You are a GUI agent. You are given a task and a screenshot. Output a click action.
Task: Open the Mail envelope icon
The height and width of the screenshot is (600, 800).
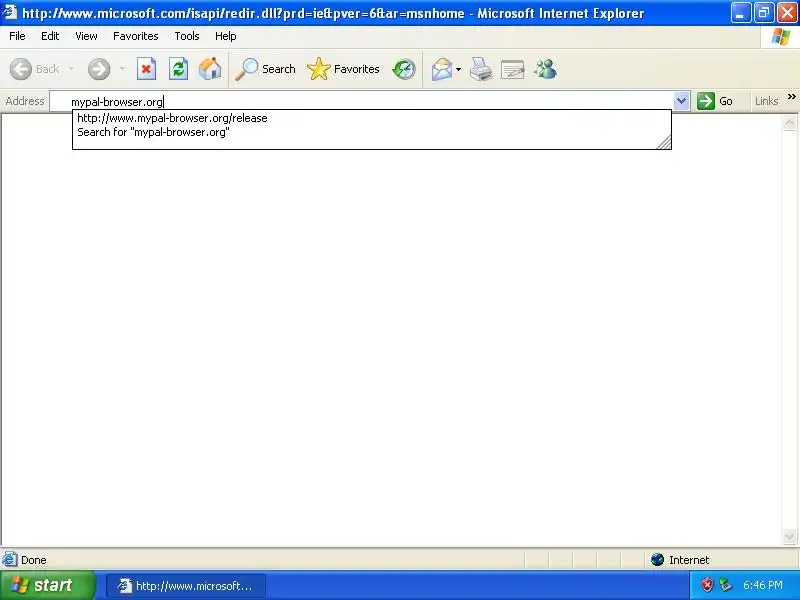click(442, 69)
